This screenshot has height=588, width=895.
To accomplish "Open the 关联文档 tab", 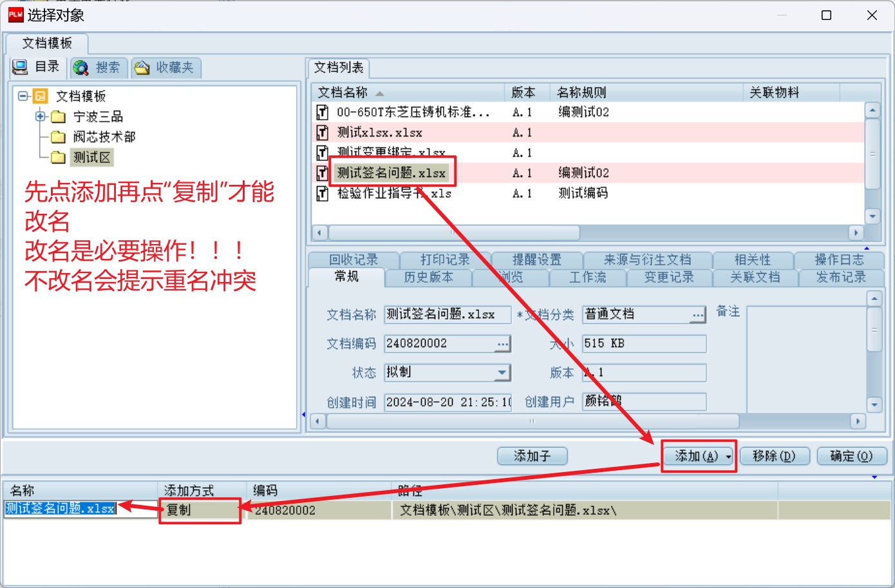I will pyautogui.click(x=755, y=277).
